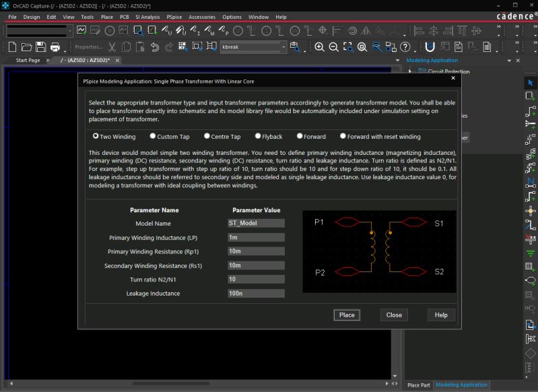Click the Zoom In magnifier icon
538x392 pixels.
319,46
